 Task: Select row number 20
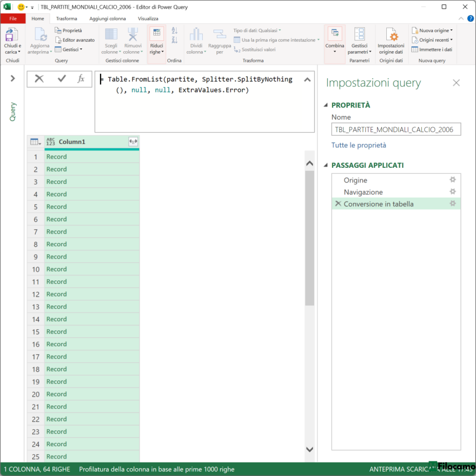[x=36, y=394]
